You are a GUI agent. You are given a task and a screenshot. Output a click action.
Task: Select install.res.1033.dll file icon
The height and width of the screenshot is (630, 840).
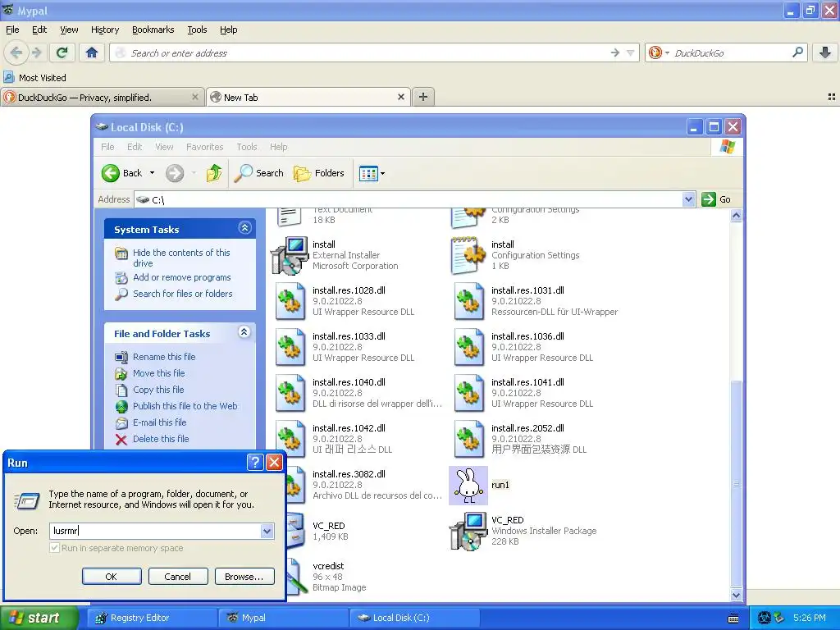(x=290, y=347)
